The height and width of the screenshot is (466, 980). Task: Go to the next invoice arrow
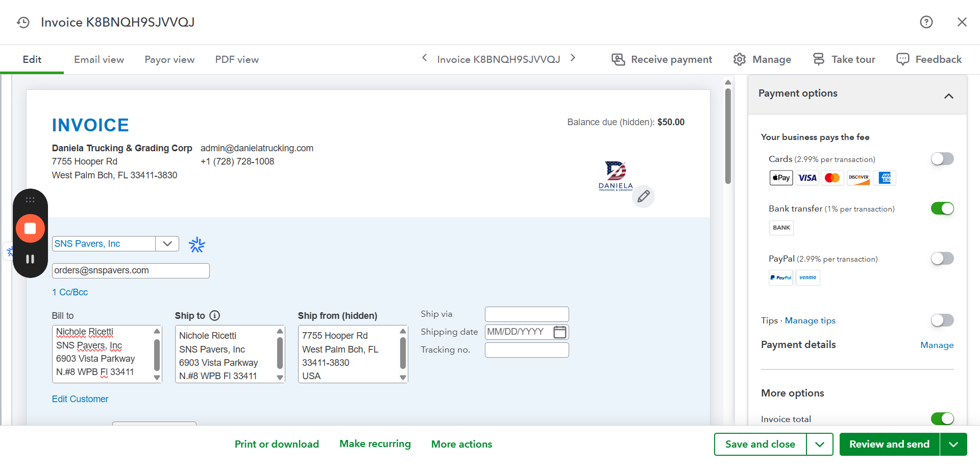(x=573, y=58)
